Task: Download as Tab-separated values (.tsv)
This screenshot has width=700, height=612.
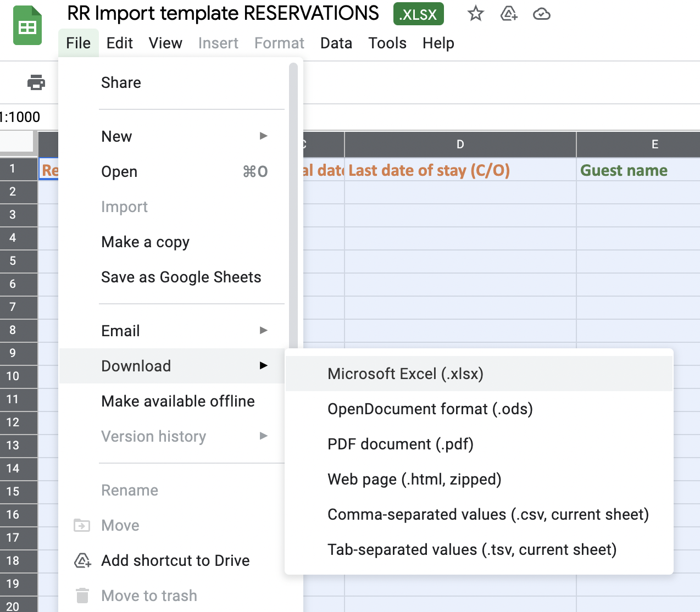Action: (479, 549)
